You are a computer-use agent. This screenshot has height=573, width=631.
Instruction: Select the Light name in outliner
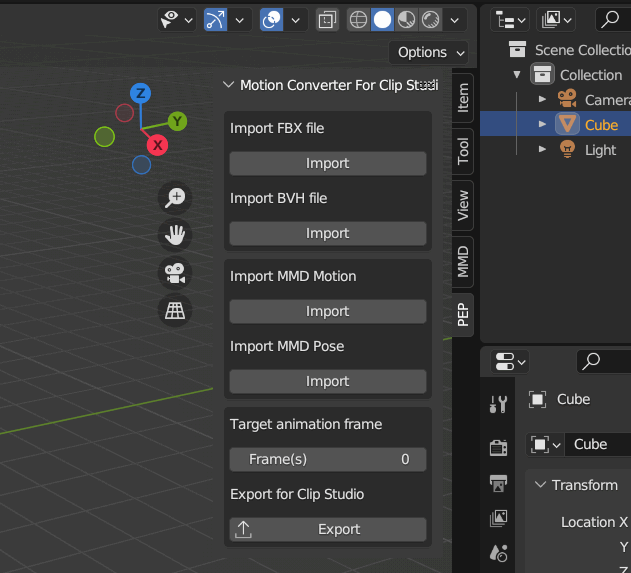point(600,150)
